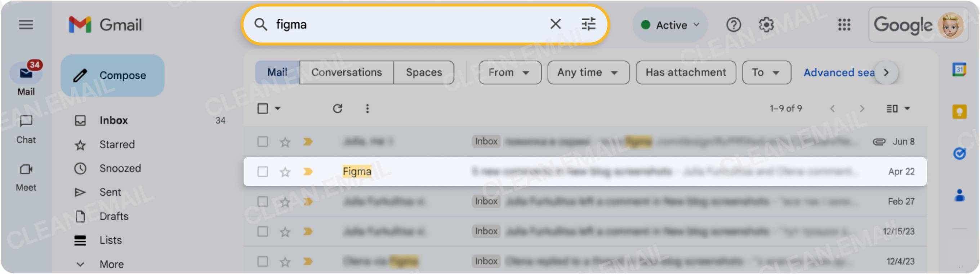The height and width of the screenshot is (274, 980).
Task: Open advanced search options sliders icon
Action: click(x=588, y=24)
